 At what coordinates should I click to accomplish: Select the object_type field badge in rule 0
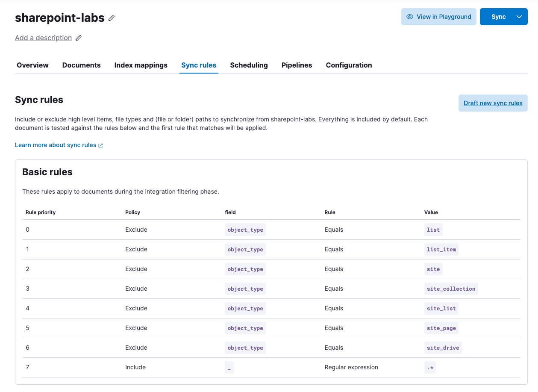pyautogui.click(x=245, y=230)
